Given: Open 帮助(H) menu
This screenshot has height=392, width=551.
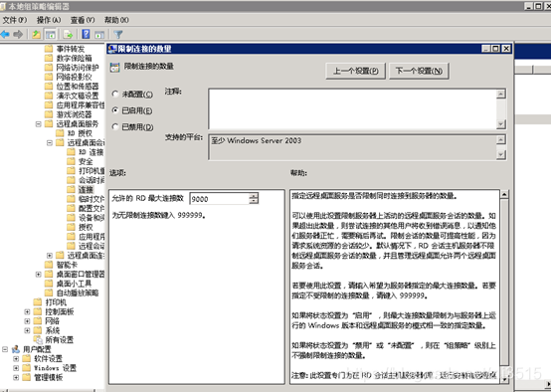Looking at the screenshot, I should click(116, 20).
